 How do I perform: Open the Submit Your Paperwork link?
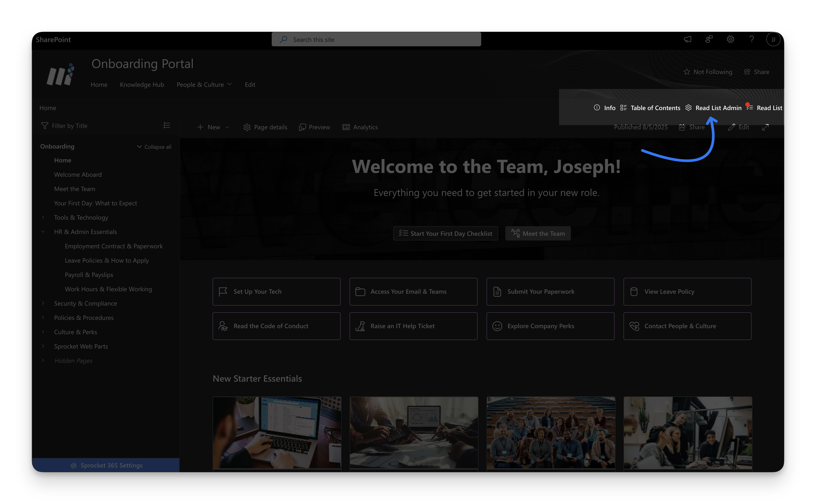(550, 292)
